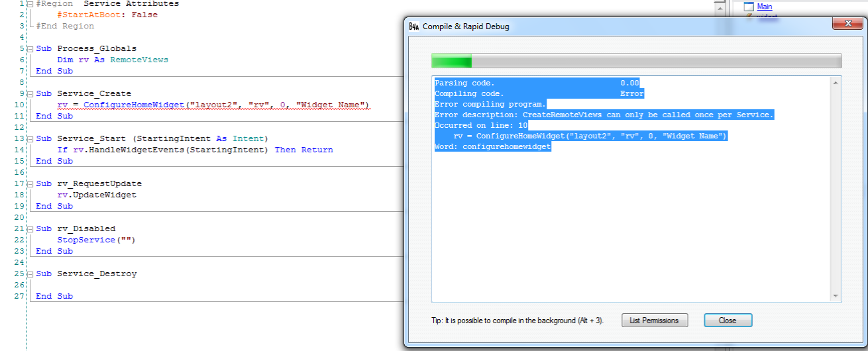Collapse the Sub Service_Start fold marker
This screenshot has width=868, height=351.
point(30,139)
